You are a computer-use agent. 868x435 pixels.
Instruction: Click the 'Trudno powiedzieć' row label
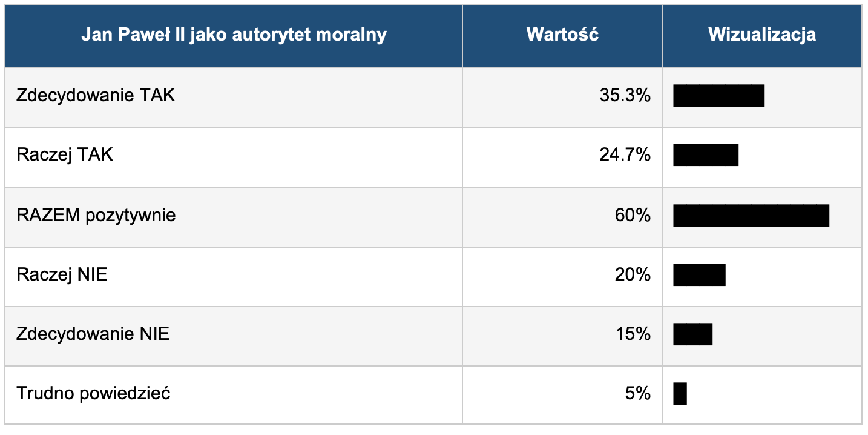[93, 394]
